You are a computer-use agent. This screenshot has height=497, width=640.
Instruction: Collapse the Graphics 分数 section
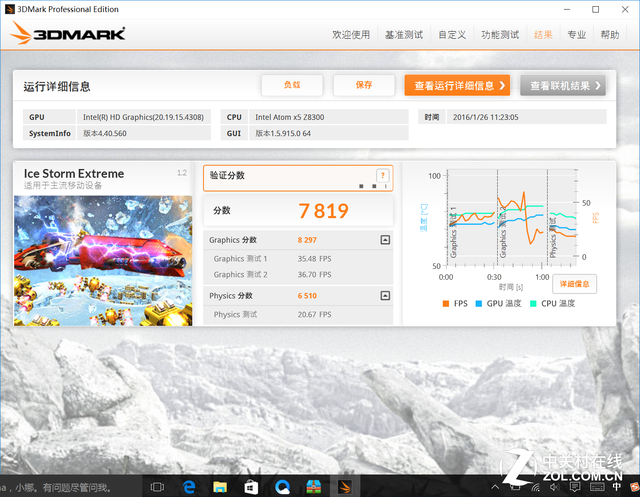pyautogui.click(x=385, y=240)
